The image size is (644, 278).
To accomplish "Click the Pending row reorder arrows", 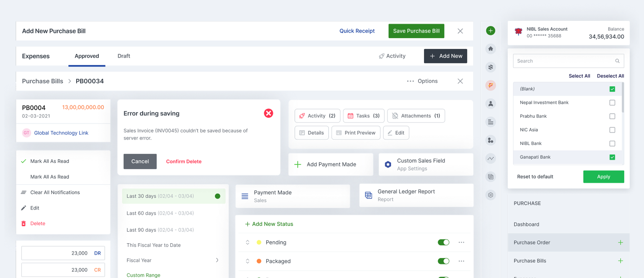I will (248, 243).
